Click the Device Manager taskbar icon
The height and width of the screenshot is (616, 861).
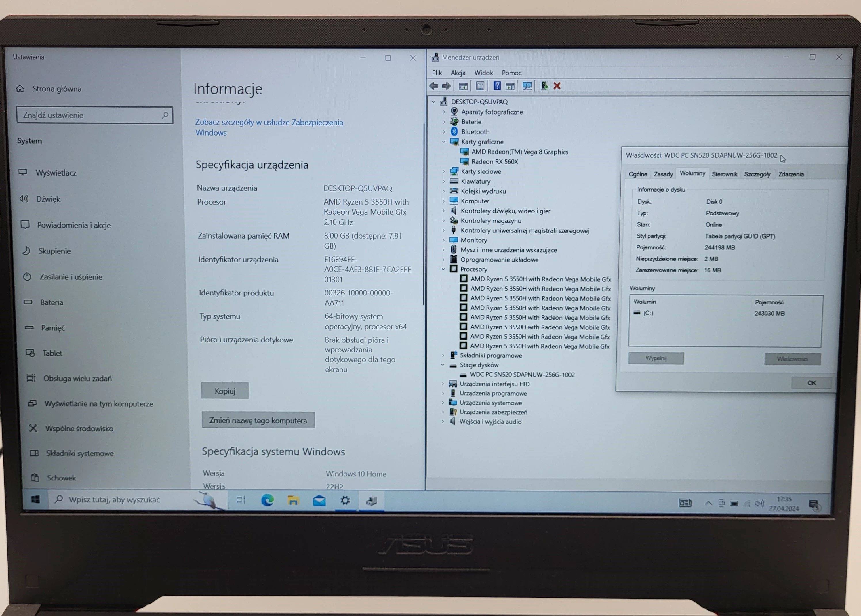[x=371, y=501]
